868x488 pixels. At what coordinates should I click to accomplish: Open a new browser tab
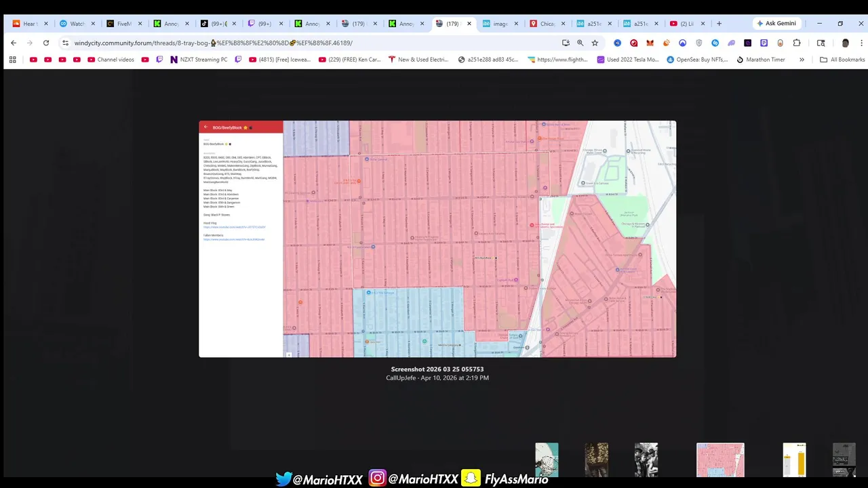(x=719, y=24)
